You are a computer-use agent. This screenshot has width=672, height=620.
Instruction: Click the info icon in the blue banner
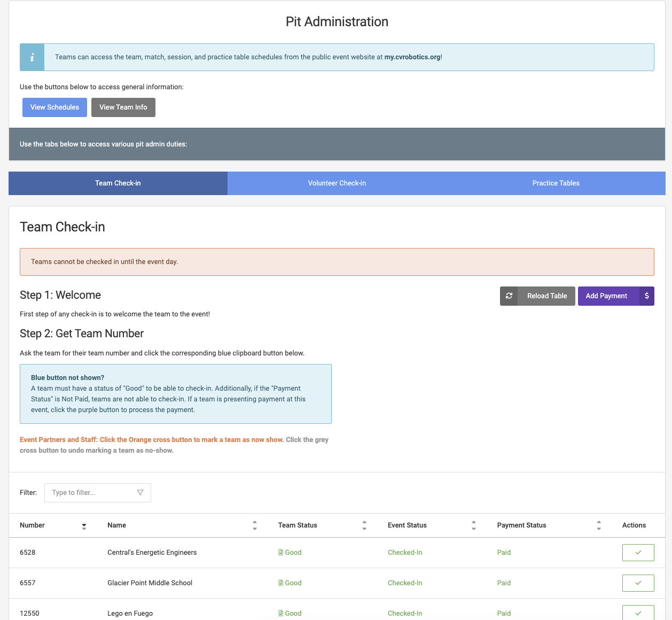32,57
